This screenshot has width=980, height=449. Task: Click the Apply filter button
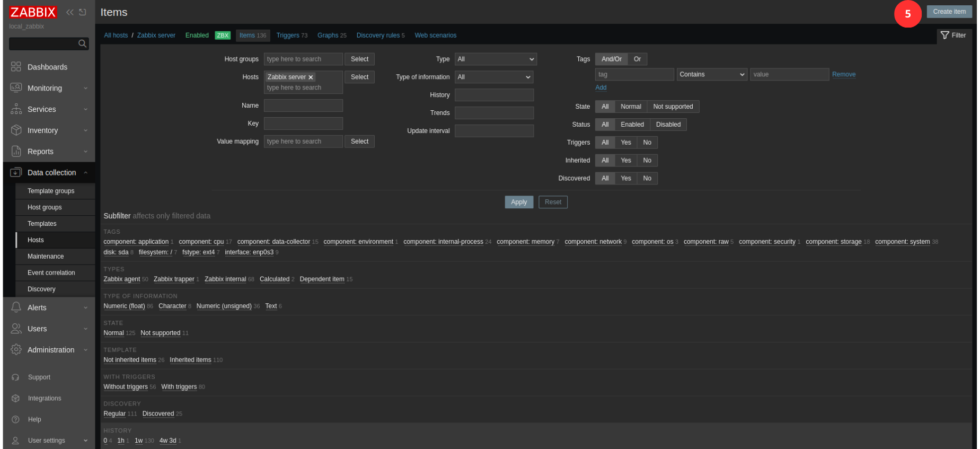click(x=518, y=203)
